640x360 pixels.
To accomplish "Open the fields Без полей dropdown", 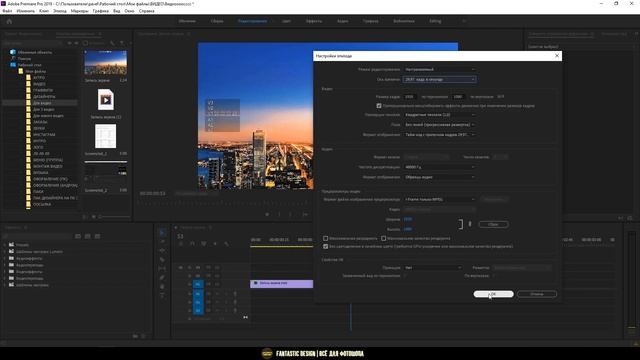I will point(440,124).
